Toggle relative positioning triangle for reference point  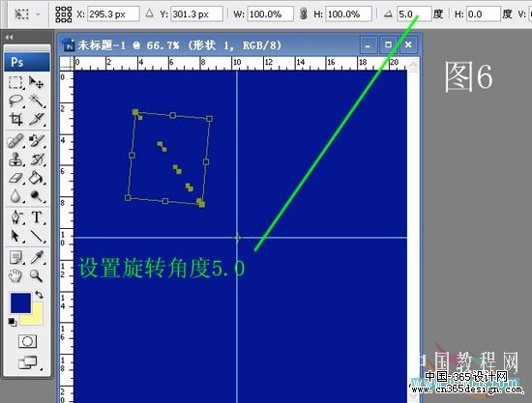coord(149,14)
